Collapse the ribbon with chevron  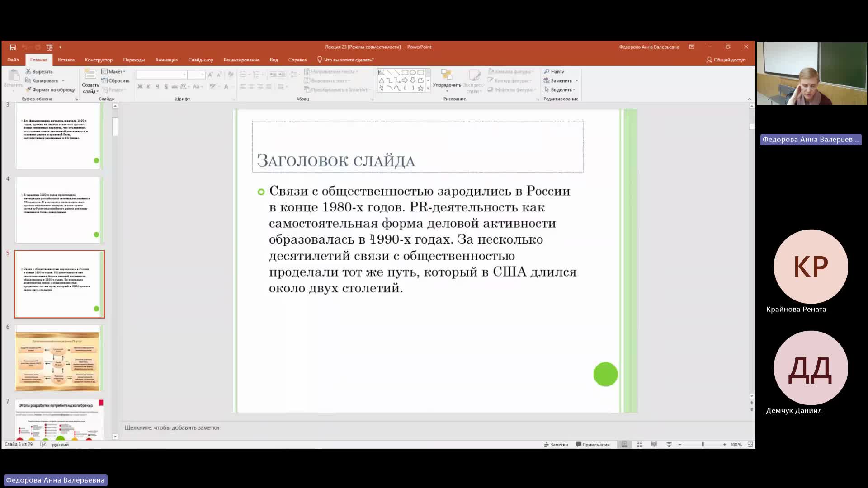pos(749,99)
